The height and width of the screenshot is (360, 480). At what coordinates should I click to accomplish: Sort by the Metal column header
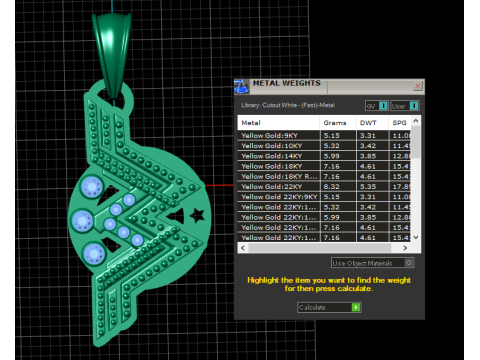(x=278, y=123)
